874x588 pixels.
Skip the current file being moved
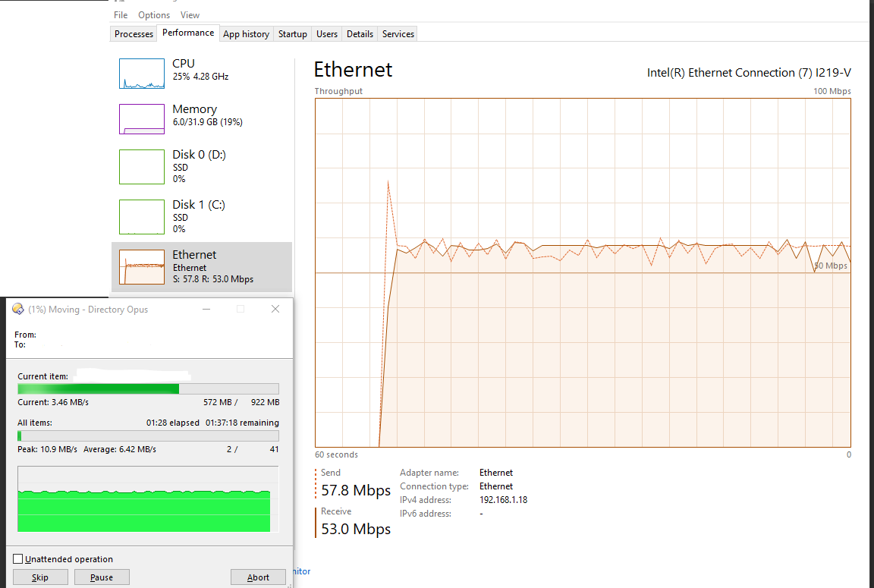pos(40,577)
